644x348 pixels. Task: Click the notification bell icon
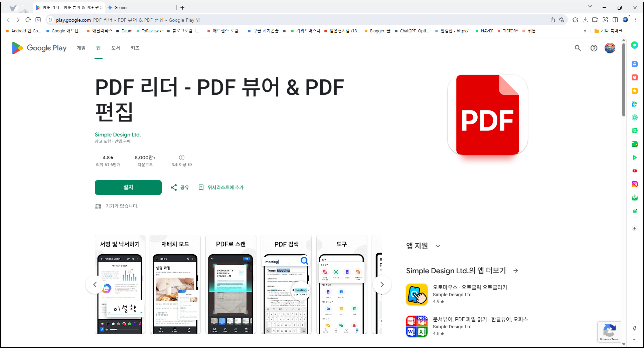coord(634,329)
